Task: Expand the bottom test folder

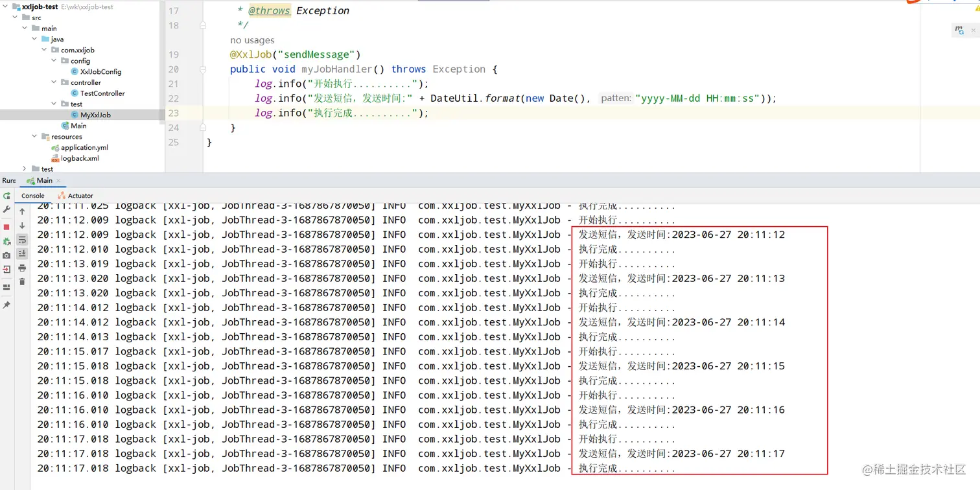Action: point(25,169)
